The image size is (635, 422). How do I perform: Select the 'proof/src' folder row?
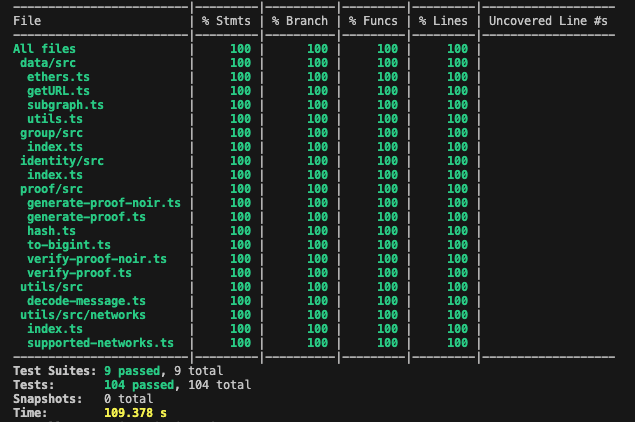51,189
